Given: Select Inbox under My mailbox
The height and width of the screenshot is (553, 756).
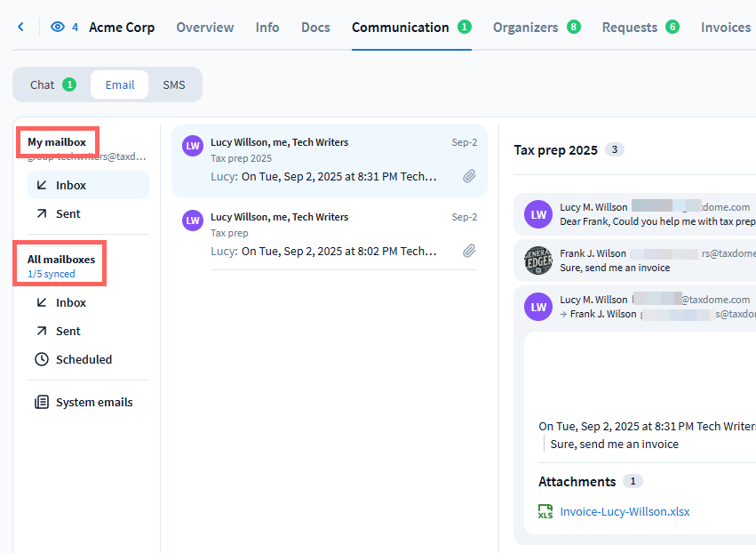Looking at the screenshot, I should point(71,186).
